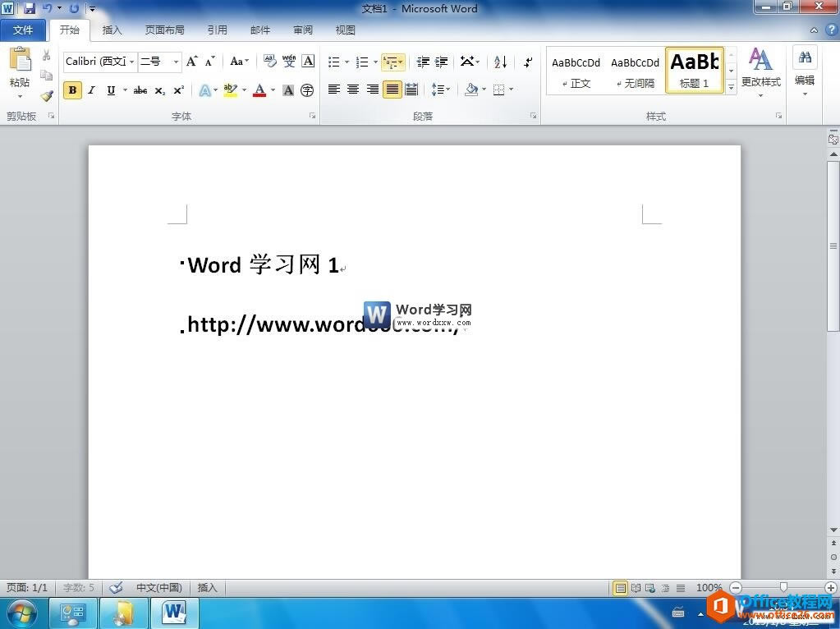This screenshot has width=840, height=629.
Task: Click the Character Border icon
Action: coord(308,62)
